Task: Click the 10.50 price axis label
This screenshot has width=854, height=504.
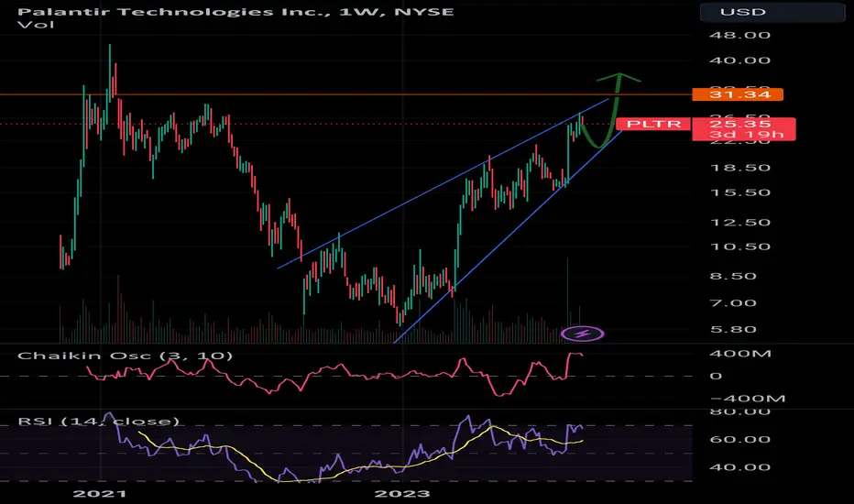Action: [739, 247]
